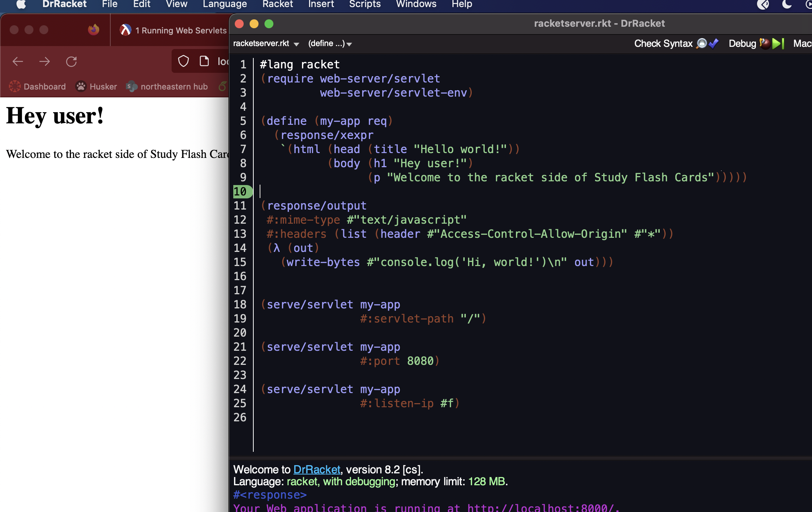Click the tracking protection shield icon
Screen dimensions: 812x512
(183, 61)
